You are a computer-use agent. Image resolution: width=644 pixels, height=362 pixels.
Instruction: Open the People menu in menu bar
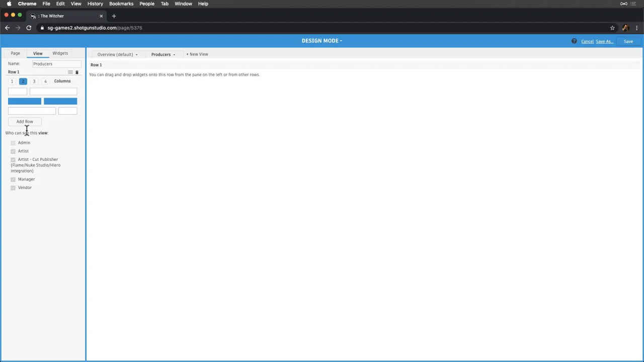147,4
